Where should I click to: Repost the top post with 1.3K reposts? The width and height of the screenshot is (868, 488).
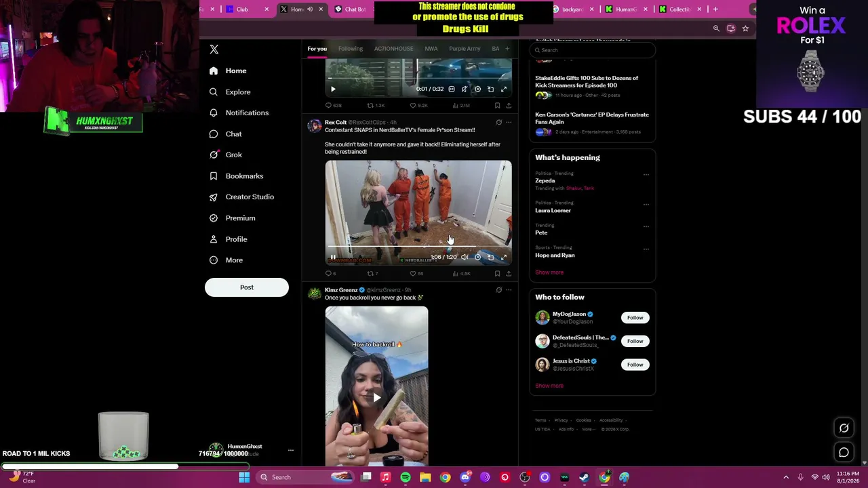[x=376, y=105]
